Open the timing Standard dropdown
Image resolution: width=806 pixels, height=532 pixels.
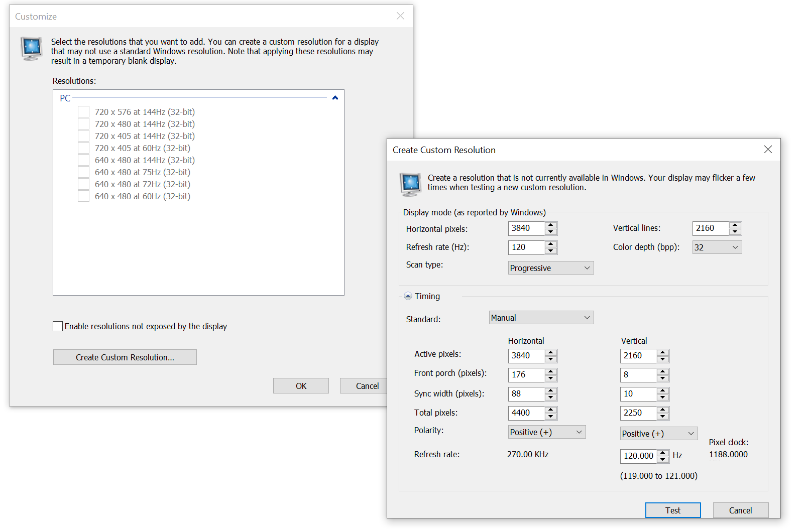click(x=541, y=318)
